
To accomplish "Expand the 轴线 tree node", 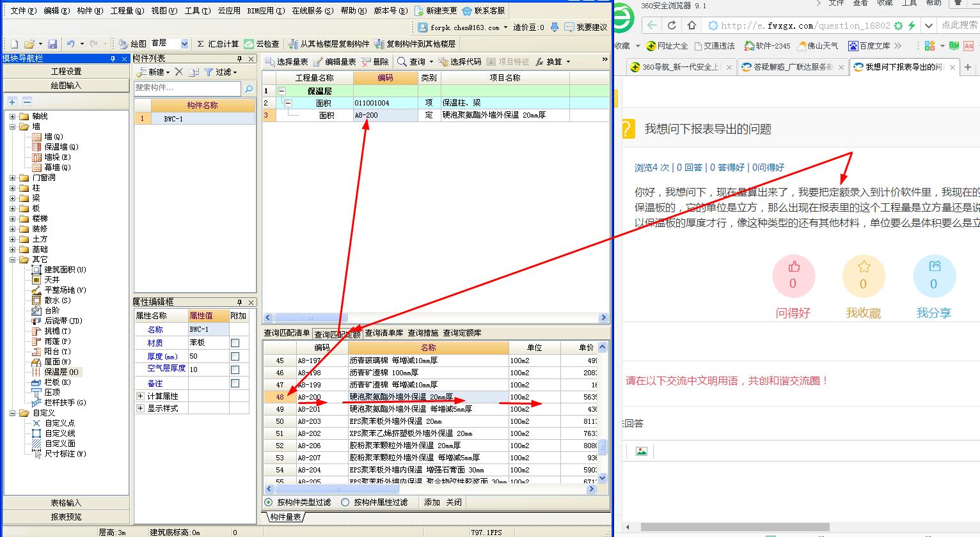I will click(x=13, y=116).
